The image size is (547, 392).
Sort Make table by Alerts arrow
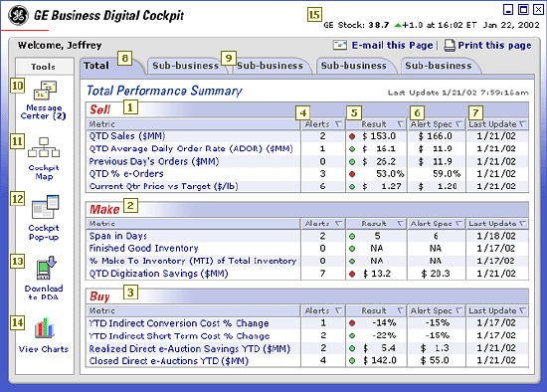pos(338,224)
